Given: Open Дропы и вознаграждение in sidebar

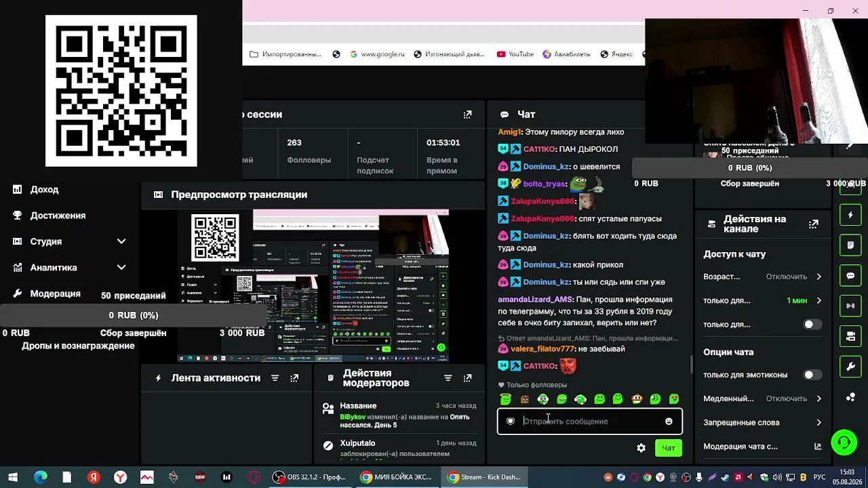Looking at the screenshot, I should pos(78,346).
